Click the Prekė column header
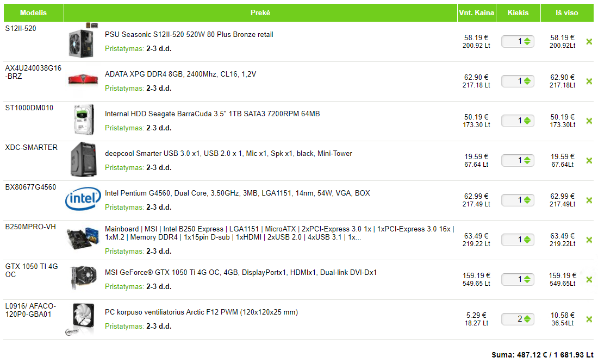Viewport: 598px width, 364px height. click(x=260, y=12)
